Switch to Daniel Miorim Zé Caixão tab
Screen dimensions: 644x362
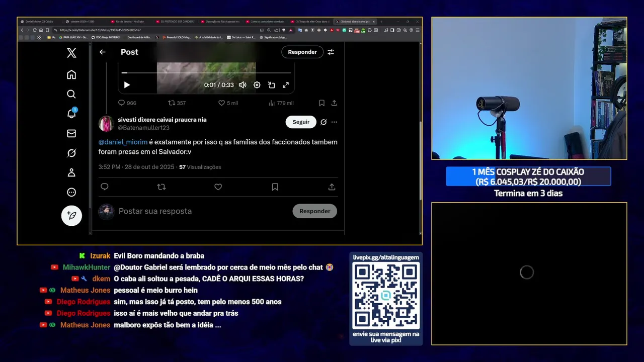click(x=39, y=22)
